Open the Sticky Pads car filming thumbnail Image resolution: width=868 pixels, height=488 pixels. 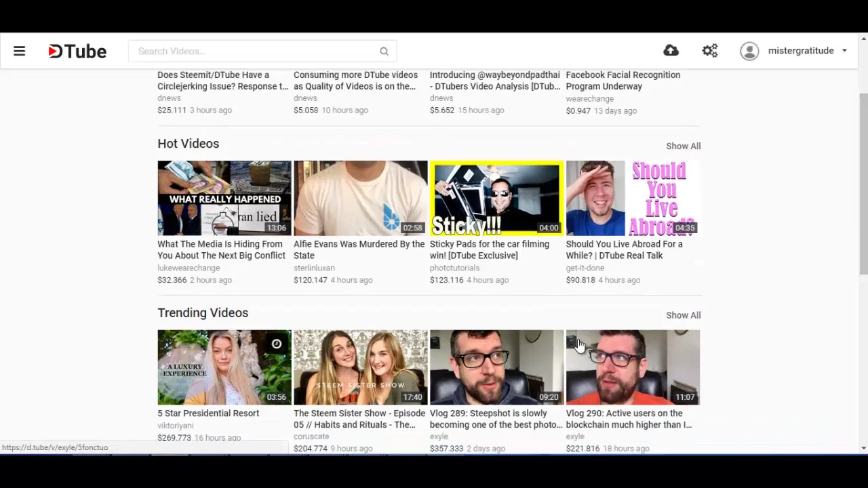point(496,198)
